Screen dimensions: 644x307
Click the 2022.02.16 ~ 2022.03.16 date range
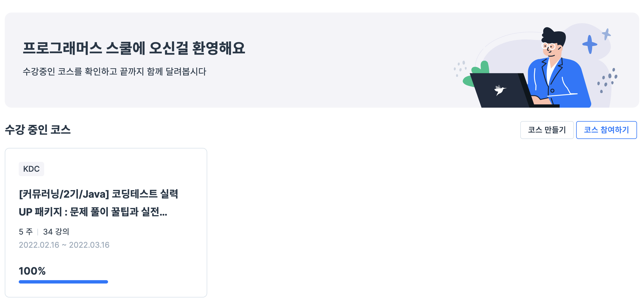64,245
